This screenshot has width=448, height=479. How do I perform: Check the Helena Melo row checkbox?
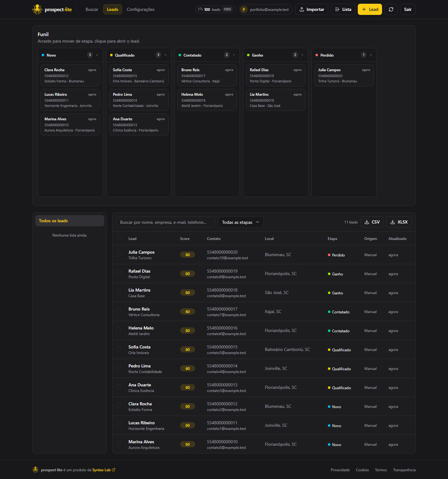point(119,330)
